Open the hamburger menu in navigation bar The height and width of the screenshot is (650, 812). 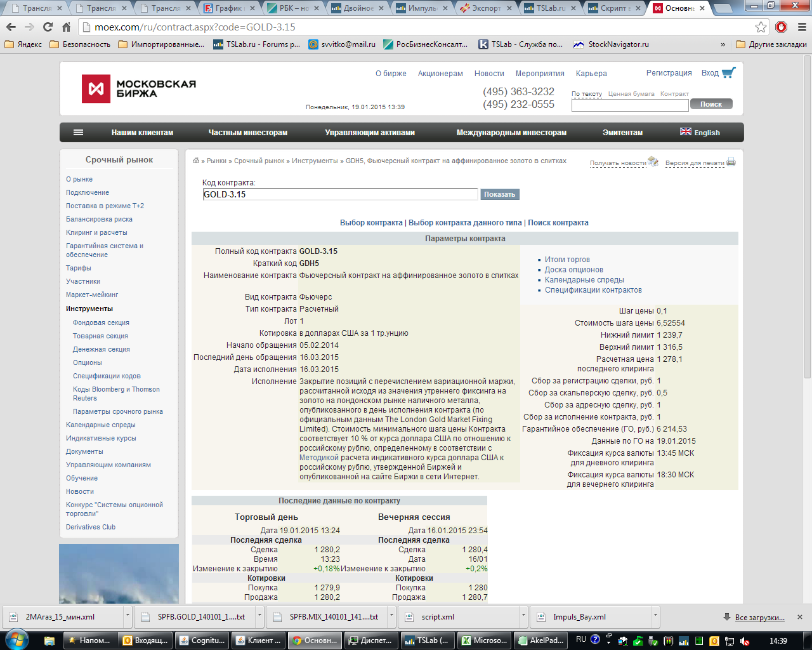(79, 133)
